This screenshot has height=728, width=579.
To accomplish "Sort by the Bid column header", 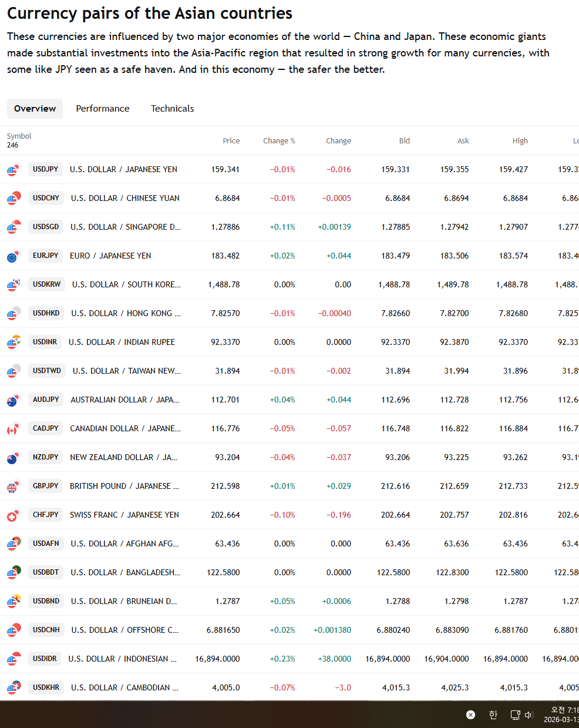I will 405,141.
